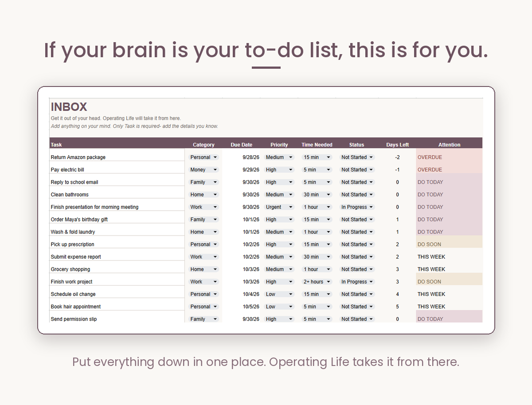
Task: Open Time Needed dropdown for Wash & fold laundry
Action: coord(317,232)
